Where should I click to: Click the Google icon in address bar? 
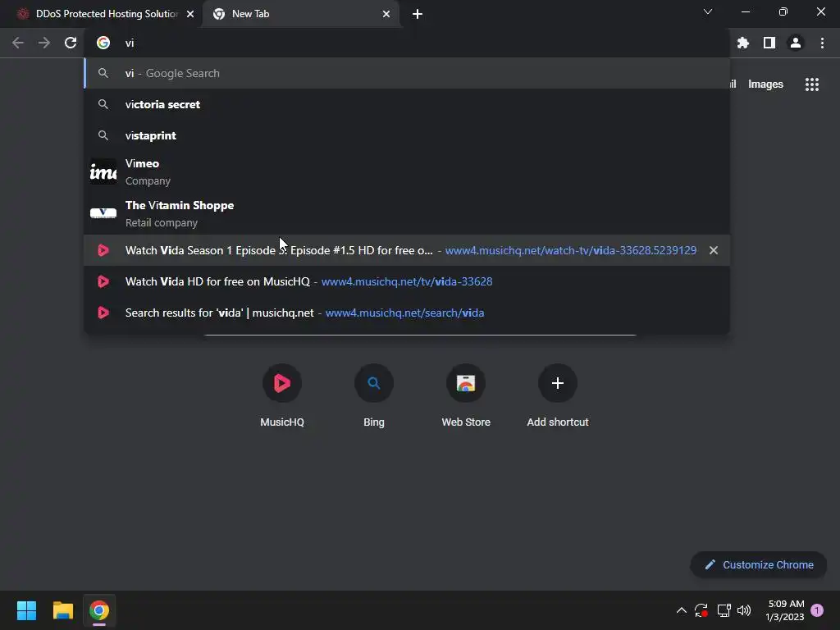[103, 43]
